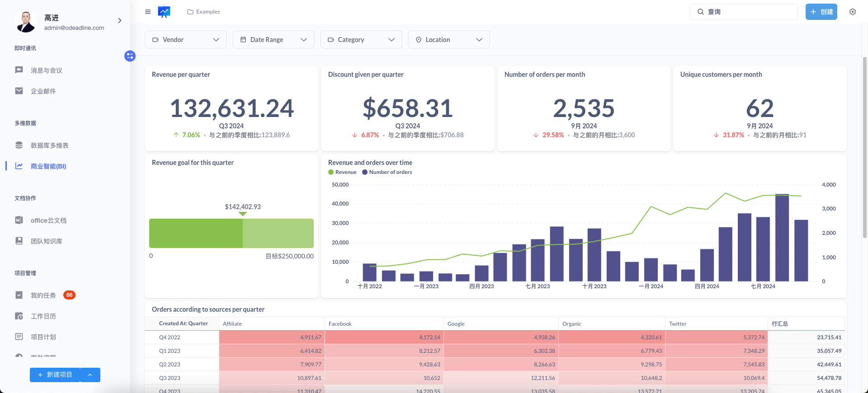868x393 pixels.
Task: Click the 数据库多维表 database icon
Action: (19, 145)
